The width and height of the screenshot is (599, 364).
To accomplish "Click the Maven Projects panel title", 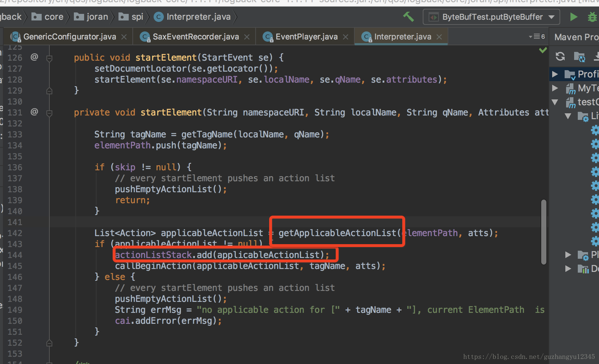I will point(576,37).
